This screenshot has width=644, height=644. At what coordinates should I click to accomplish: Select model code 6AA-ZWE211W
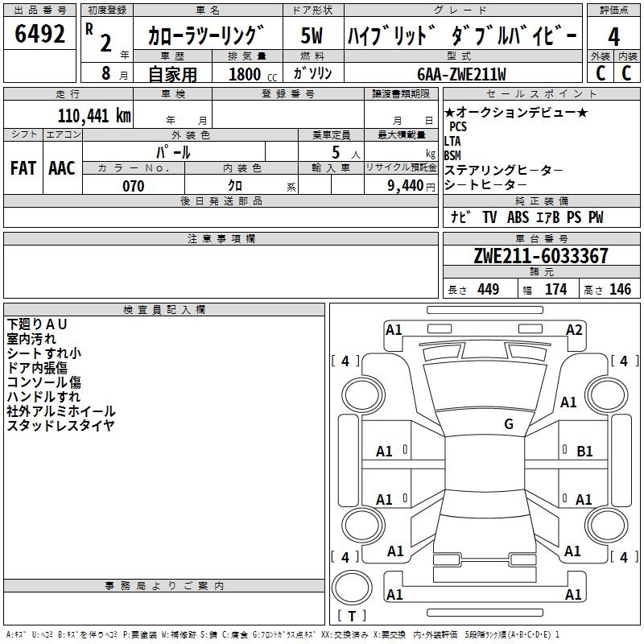[x=461, y=74]
